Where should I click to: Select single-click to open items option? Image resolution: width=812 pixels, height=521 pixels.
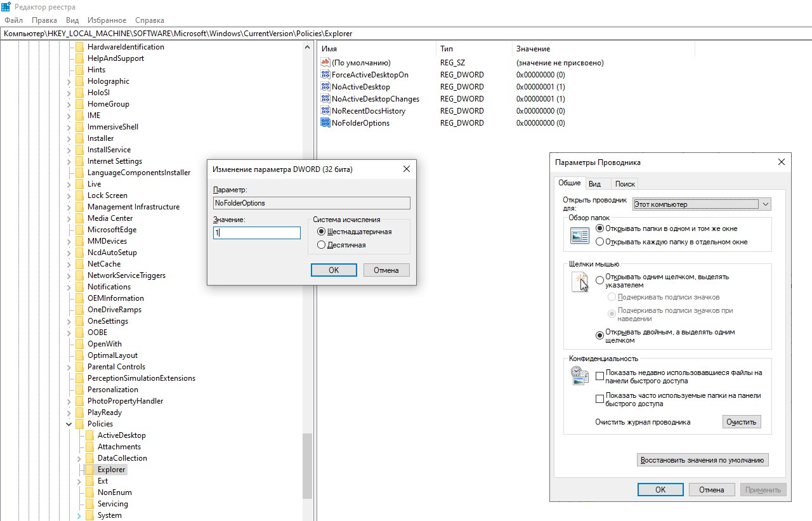(x=600, y=280)
